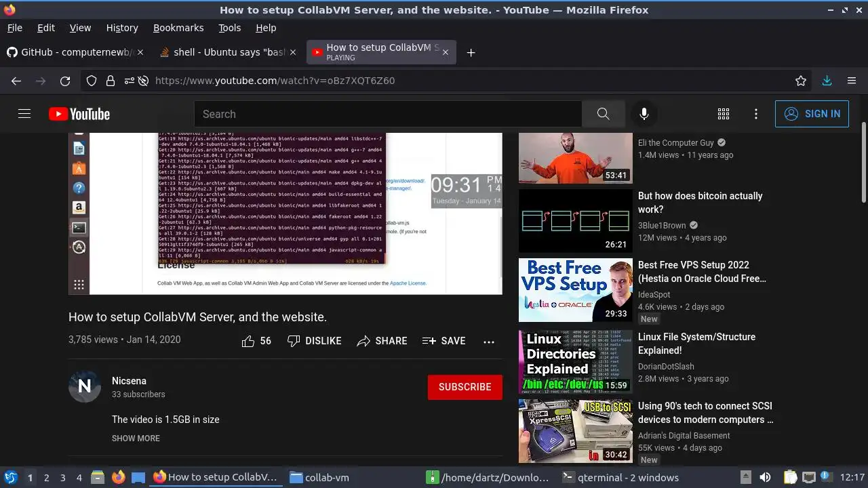Click the removable media tray icon
The width and height of the screenshot is (868, 488).
745,477
